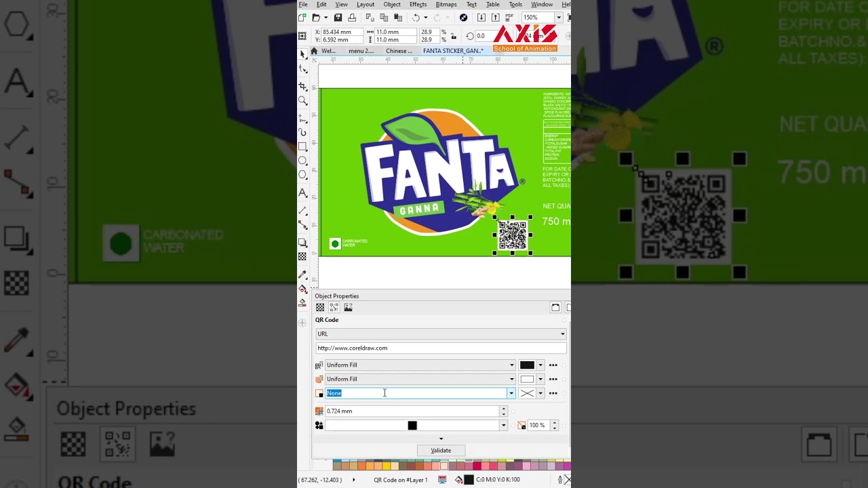The width and height of the screenshot is (868, 488).
Task: Open background fill more options ellipsis
Action: pyautogui.click(x=553, y=379)
